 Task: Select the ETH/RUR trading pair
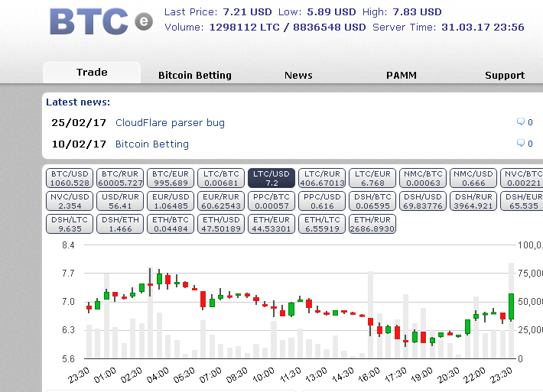pyautogui.click(x=372, y=224)
